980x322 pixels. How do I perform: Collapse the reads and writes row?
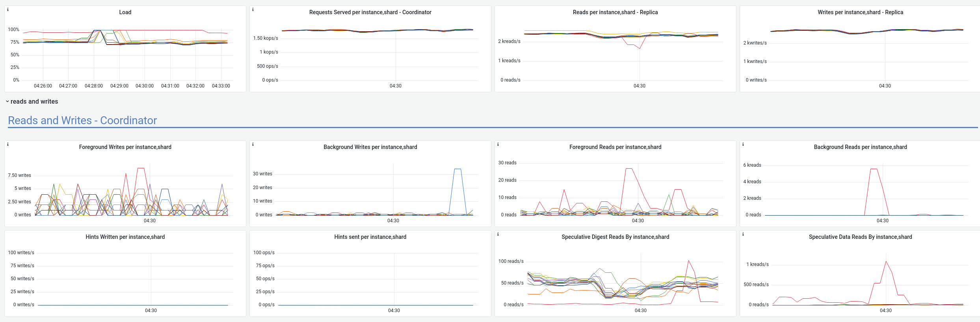tap(7, 101)
